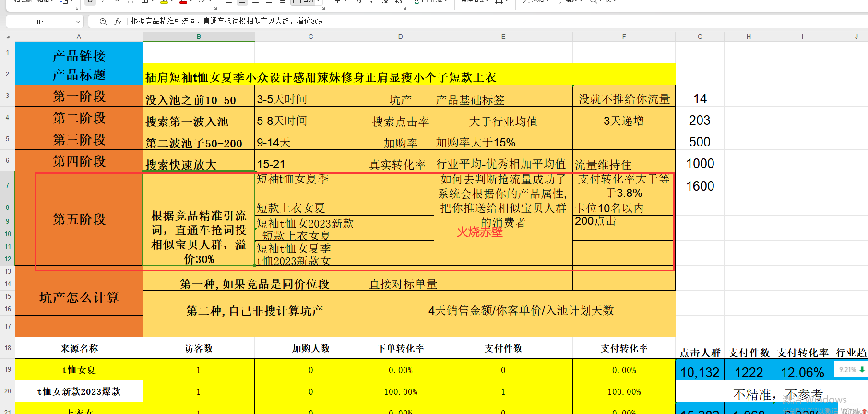Select column H header
This screenshot has width=868, height=414.
(x=749, y=37)
